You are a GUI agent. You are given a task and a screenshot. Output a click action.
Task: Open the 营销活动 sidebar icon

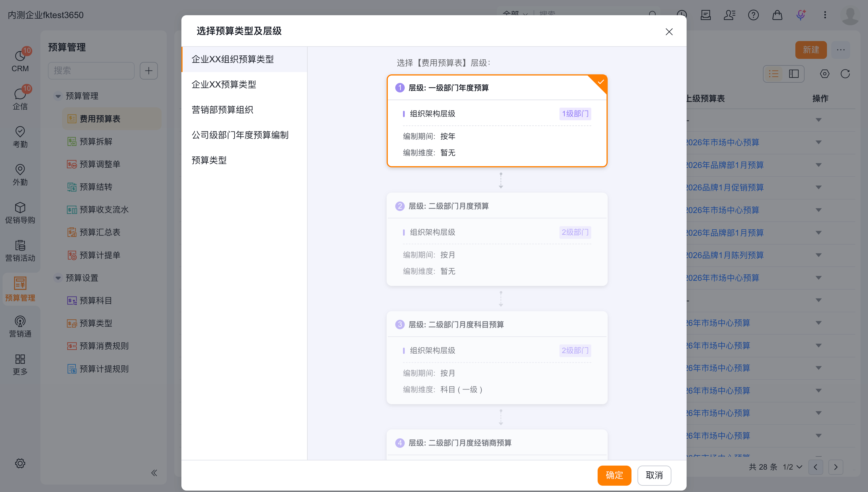click(x=20, y=245)
